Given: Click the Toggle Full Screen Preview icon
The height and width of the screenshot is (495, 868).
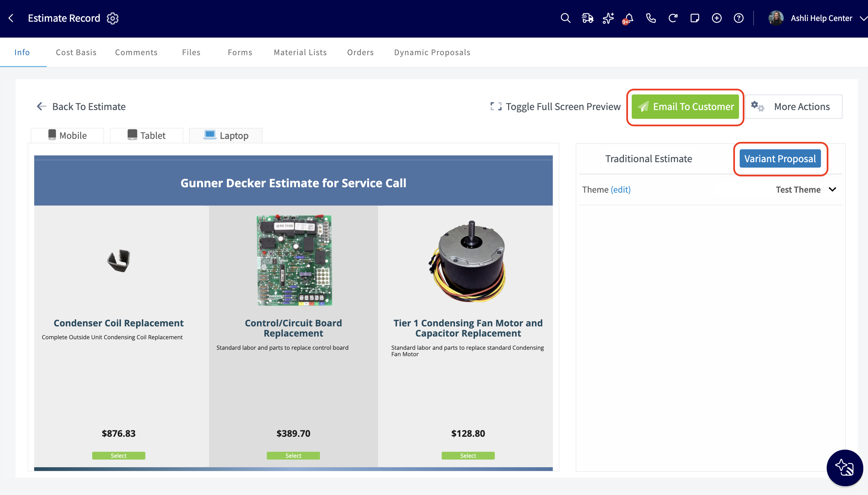Looking at the screenshot, I should 496,106.
